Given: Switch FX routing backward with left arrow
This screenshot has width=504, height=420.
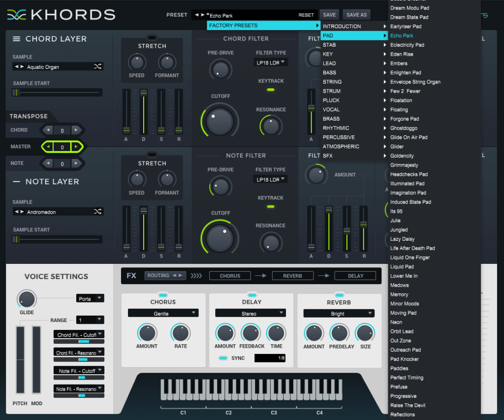Looking at the screenshot, I should pos(175,276).
